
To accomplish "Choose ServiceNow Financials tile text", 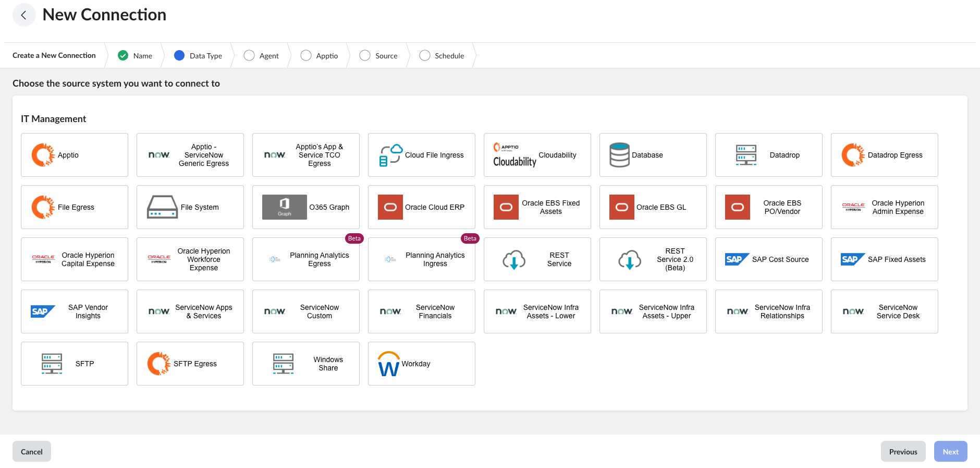I will (x=435, y=311).
